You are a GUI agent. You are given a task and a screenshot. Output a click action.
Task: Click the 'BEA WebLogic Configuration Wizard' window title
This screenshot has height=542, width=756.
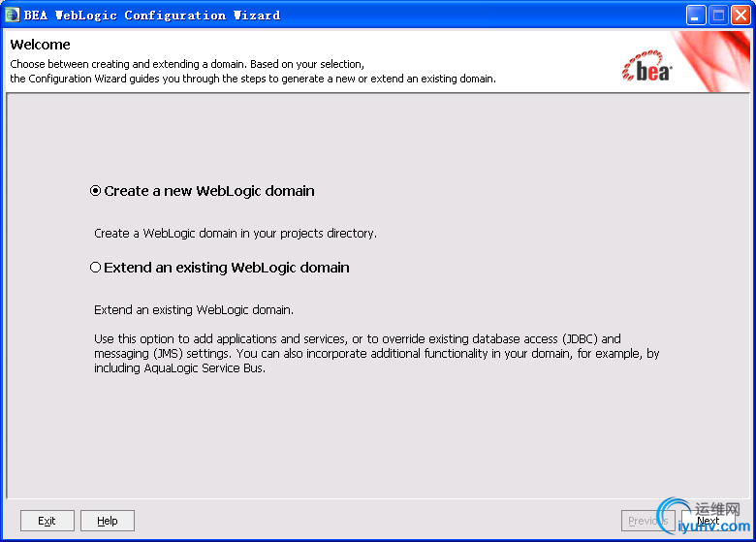152,16
